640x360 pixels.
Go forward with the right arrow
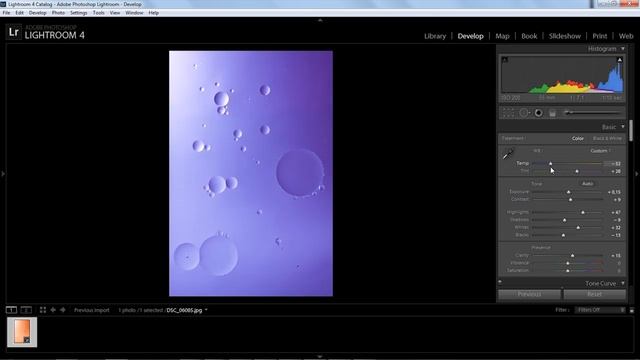pos(62,310)
